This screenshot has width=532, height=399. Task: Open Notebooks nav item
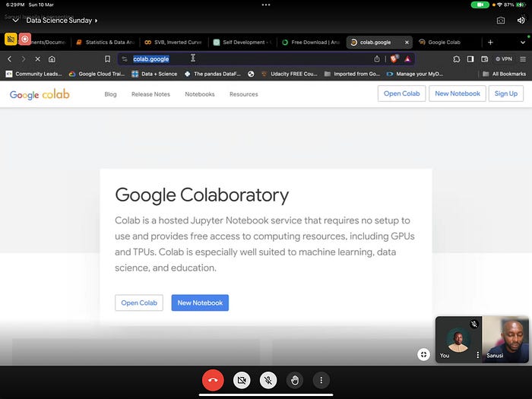pyautogui.click(x=199, y=94)
